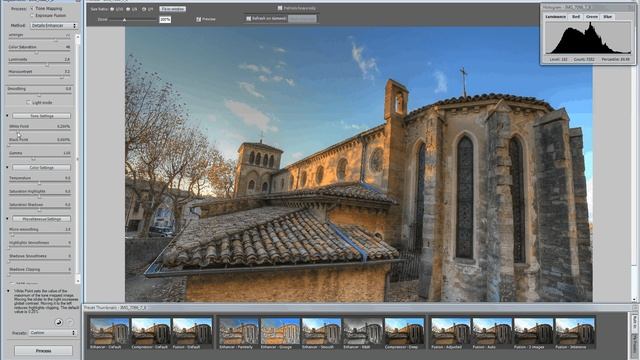Screen dimensions: 640x360
Task: Open the Method dropdown showing Details Enhancer
Action: [x=53, y=25]
